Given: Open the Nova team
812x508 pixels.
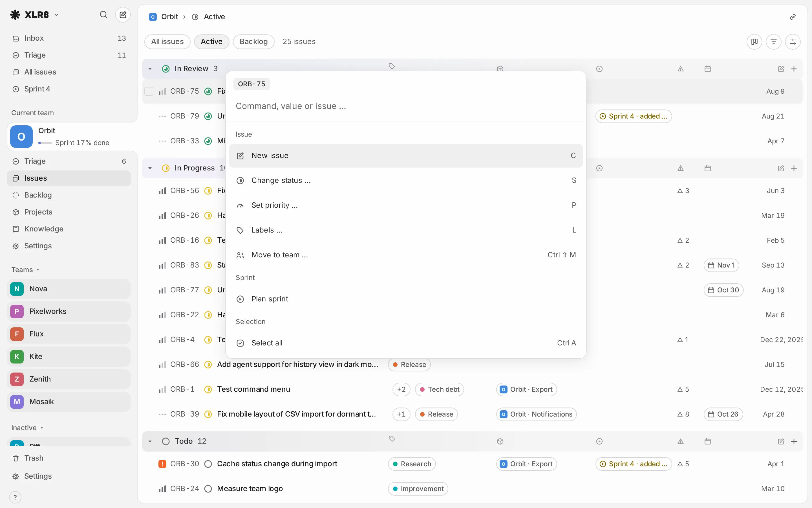Looking at the screenshot, I should click(x=69, y=289).
